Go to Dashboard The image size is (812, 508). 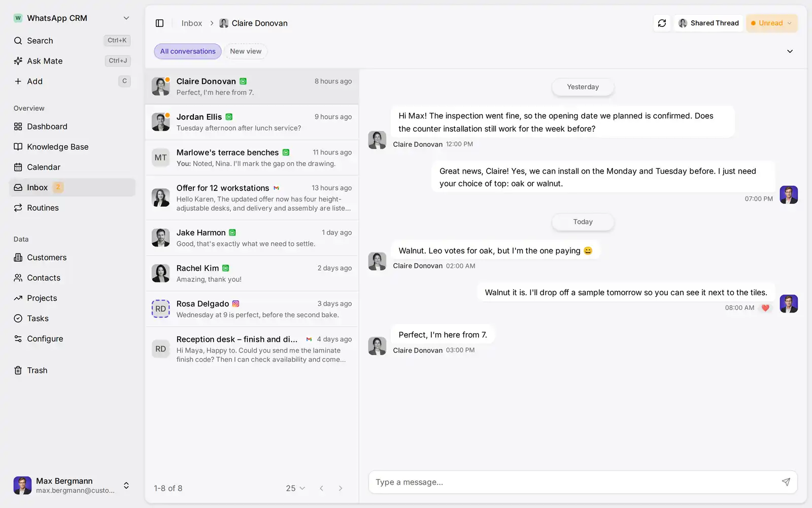point(72,126)
